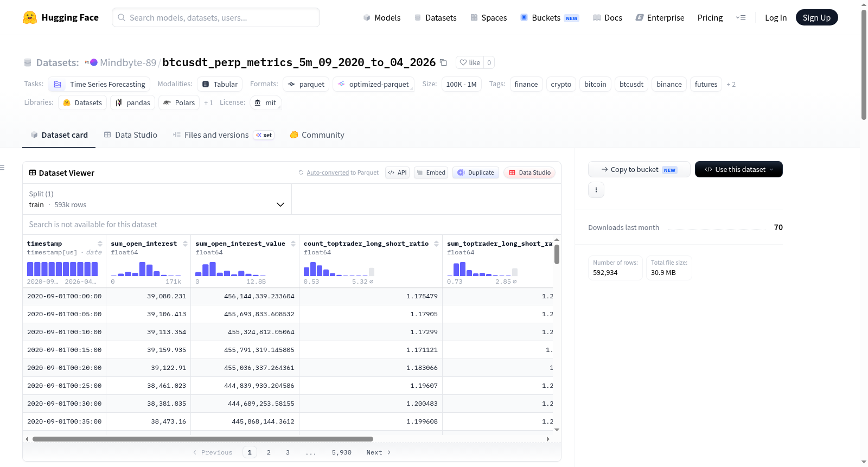Click the API button in Dataset Viewer
868x467 pixels.
click(397, 172)
